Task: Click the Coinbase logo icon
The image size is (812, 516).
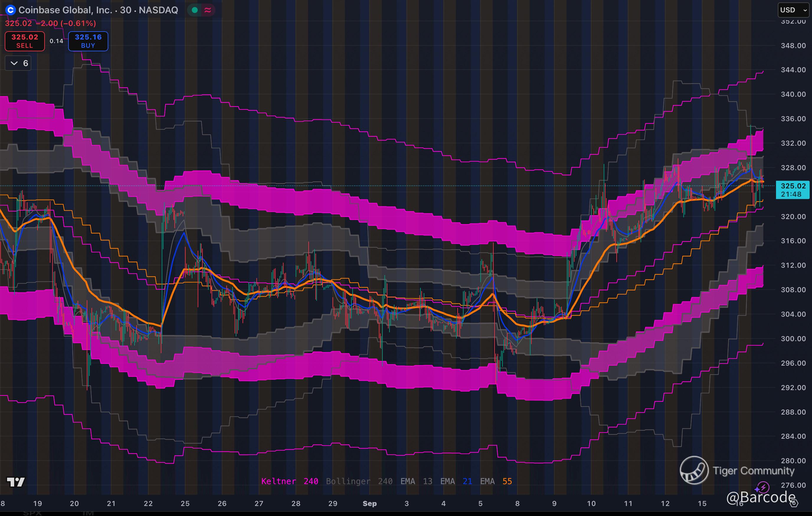Action: click(x=10, y=10)
